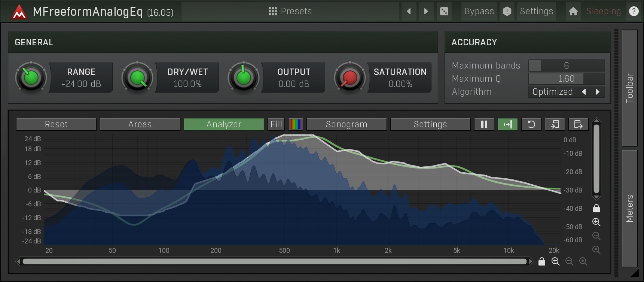Screen dimensions: 644x282
Task: Click the Maximum bands value 6
Action: pyautogui.click(x=566, y=66)
